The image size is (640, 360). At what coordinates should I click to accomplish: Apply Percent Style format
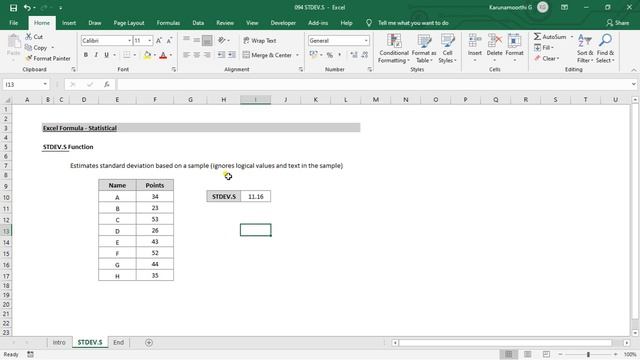click(x=330, y=55)
